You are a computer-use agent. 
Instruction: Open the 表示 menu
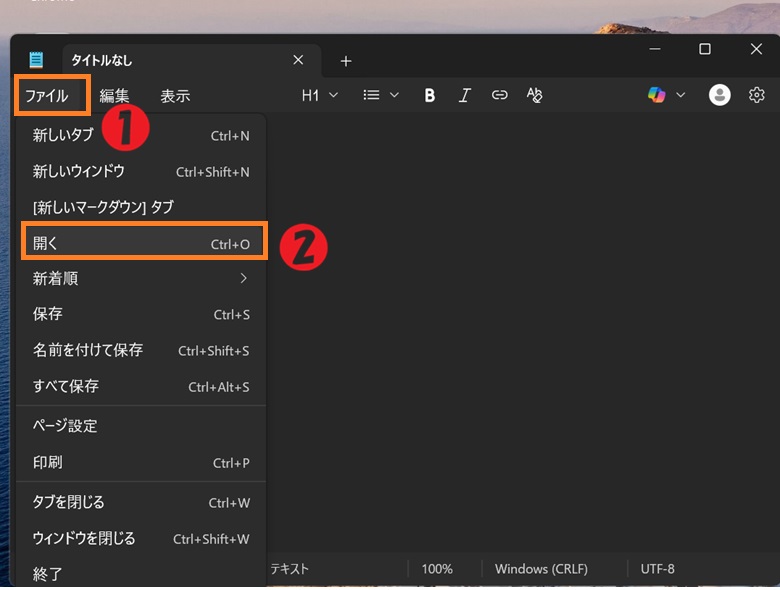point(175,96)
